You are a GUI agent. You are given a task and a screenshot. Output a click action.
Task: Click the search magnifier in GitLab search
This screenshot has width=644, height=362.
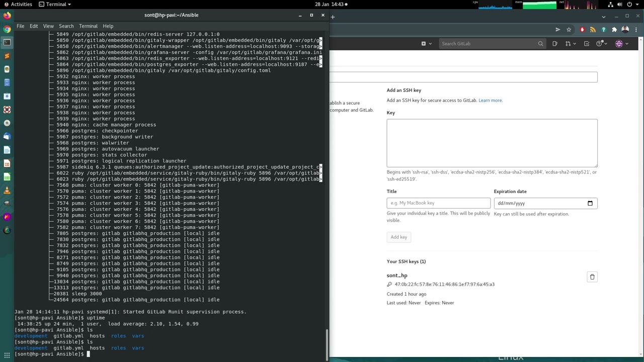540,44
